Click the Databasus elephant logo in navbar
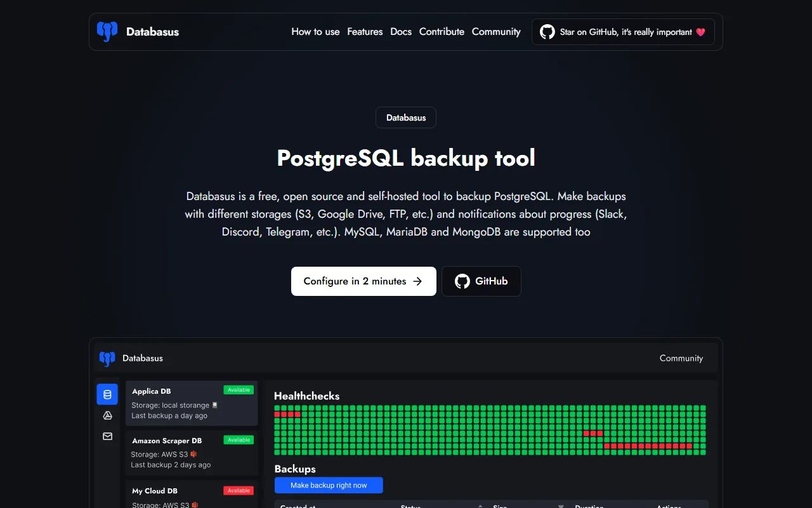Image resolution: width=812 pixels, height=508 pixels. (107, 32)
